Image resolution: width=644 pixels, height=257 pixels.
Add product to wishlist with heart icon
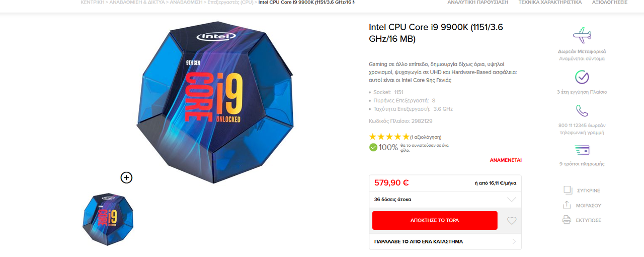pyautogui.click(x=512, y=221)
